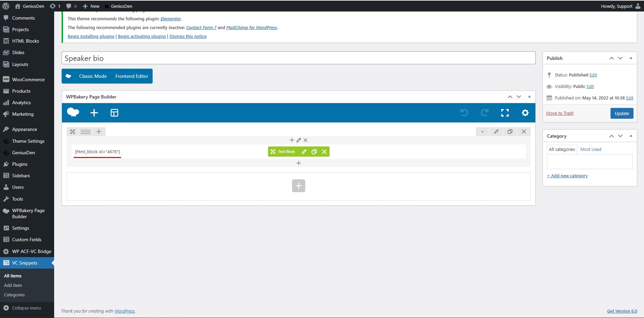Viewport: 644px width, 318px height.
Task: Click the Update button
Action: point(622,113)
